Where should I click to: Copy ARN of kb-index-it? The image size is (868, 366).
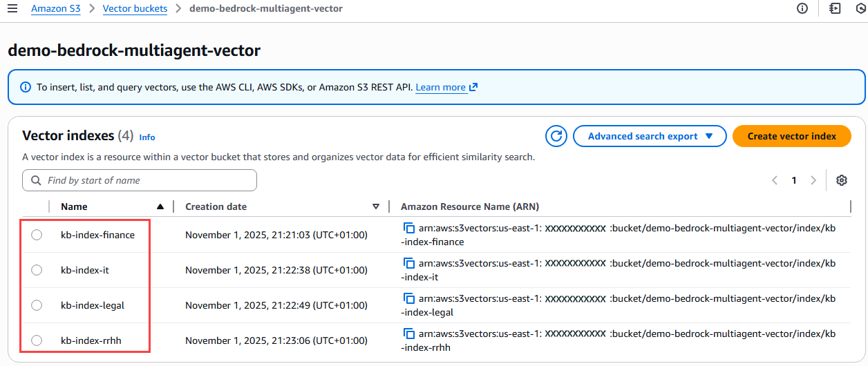408,263
